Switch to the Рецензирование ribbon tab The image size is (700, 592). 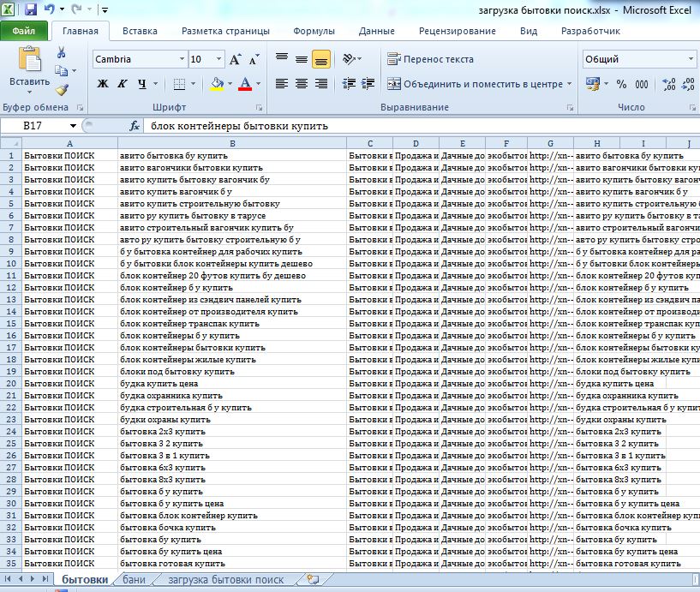click(458, 31)
